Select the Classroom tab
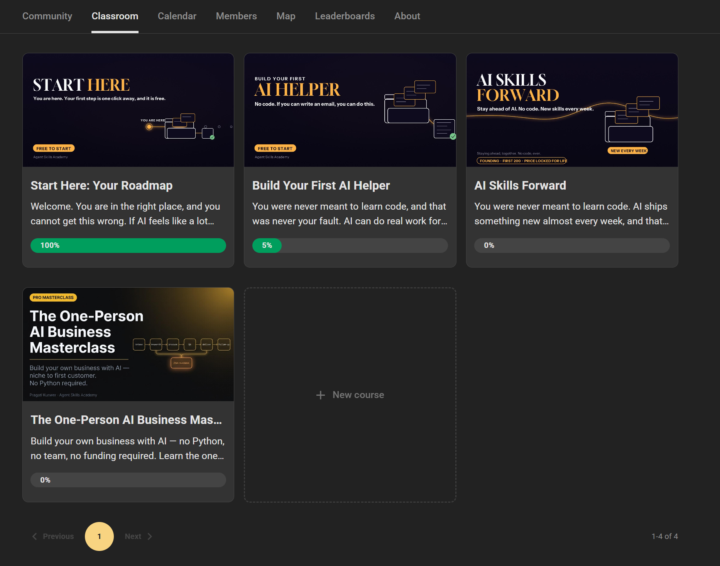The width and height of the screenshot is (720, 566). pos(115,16)
